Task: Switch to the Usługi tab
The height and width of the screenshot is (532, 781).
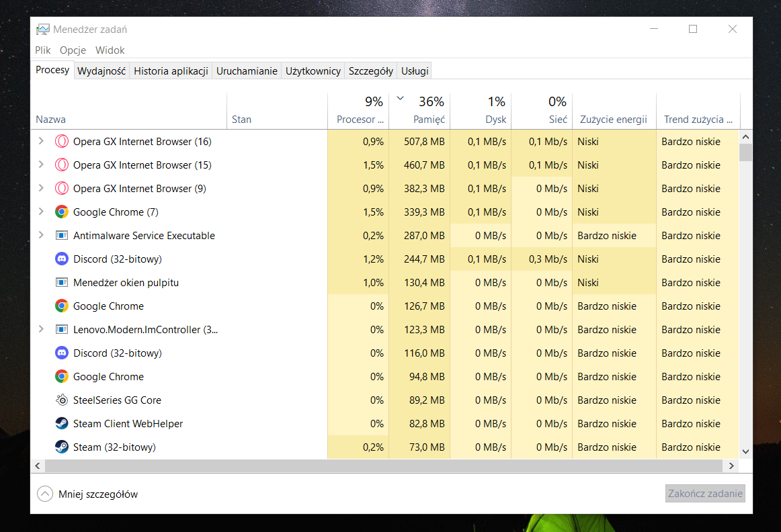Action: click(415, 71)
